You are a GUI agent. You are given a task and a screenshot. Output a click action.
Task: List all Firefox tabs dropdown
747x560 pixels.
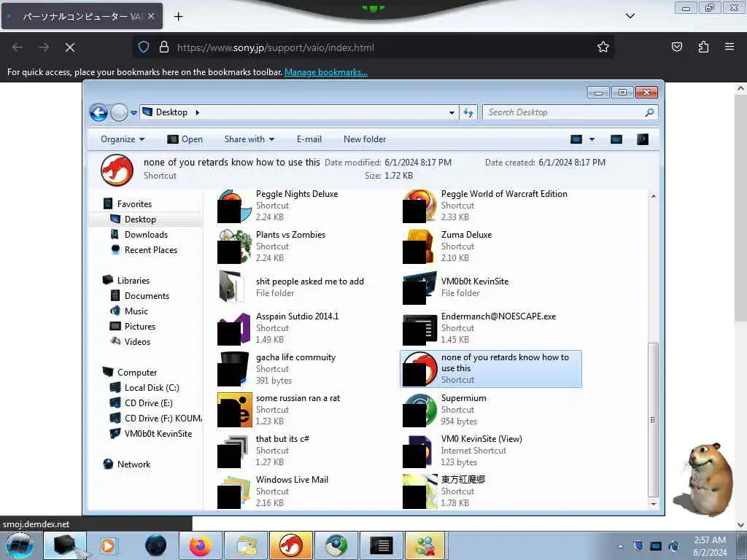click(x=630, y=16)
